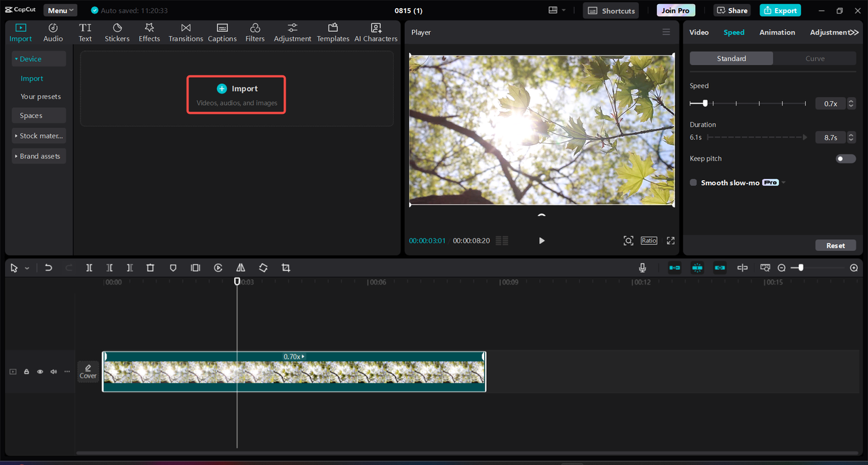Click the Reset button in Speed panel

(x=835, y=245)
